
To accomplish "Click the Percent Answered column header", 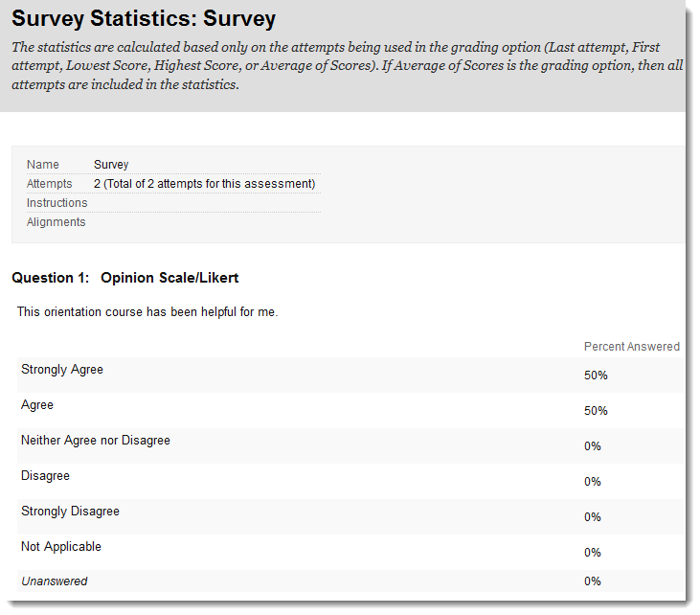I will pyautogui.click(x=631, y=347).
